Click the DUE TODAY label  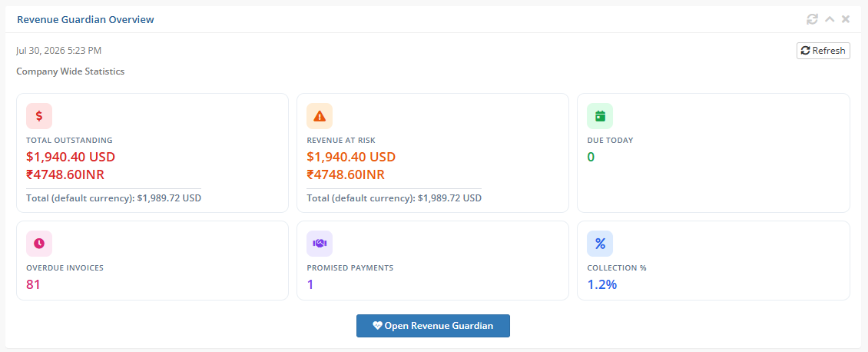pos(610,140)
